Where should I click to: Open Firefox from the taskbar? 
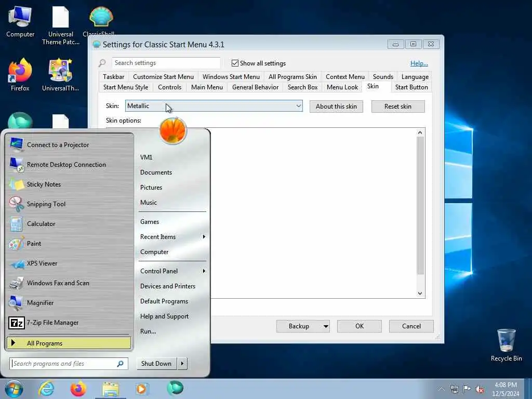[x=78, y=389]
